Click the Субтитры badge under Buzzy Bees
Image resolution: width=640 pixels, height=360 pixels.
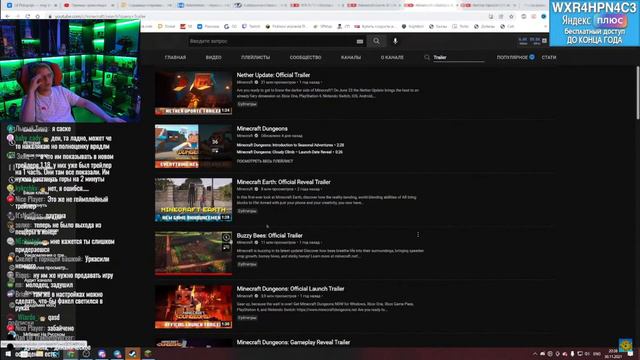[x=247, y=264]
